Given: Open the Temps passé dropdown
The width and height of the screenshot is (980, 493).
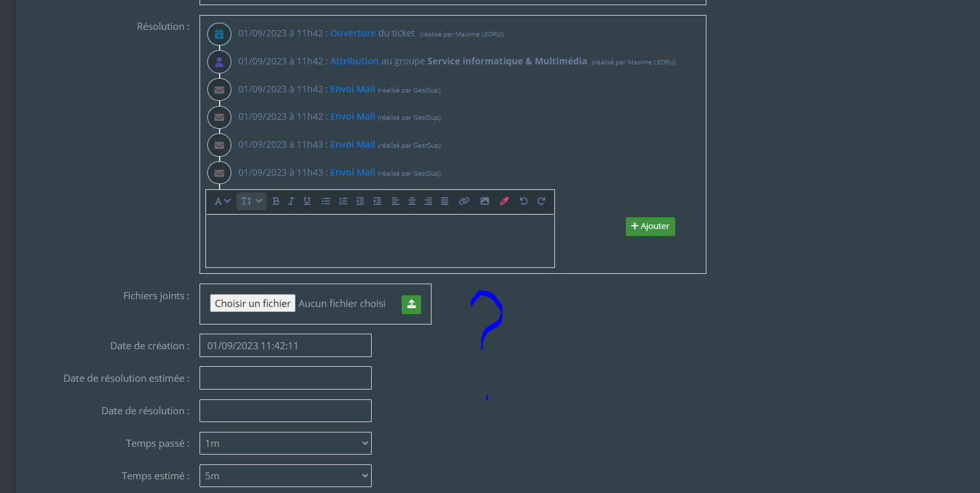Looking at the screenshot, I should pos(285,443).
